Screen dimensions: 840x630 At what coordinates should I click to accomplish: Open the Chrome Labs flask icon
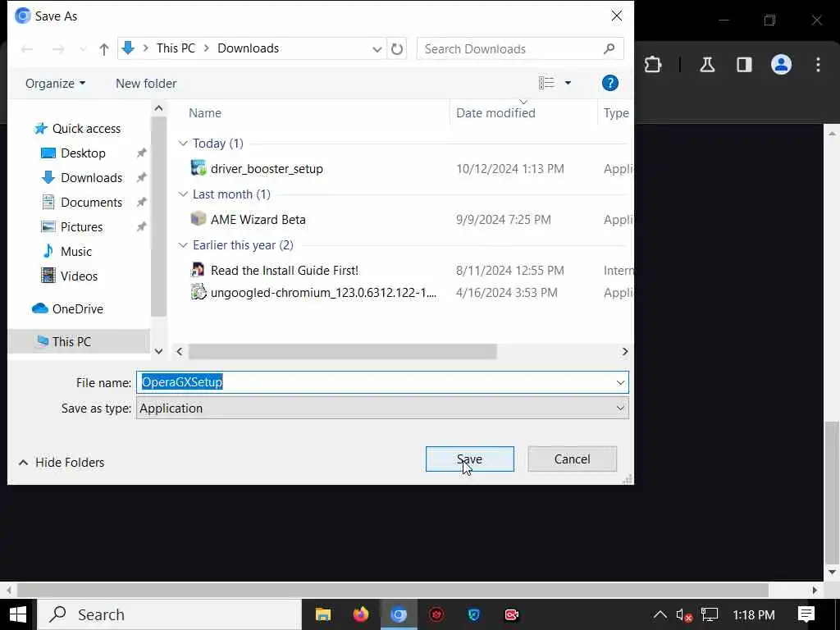point(707,65)
